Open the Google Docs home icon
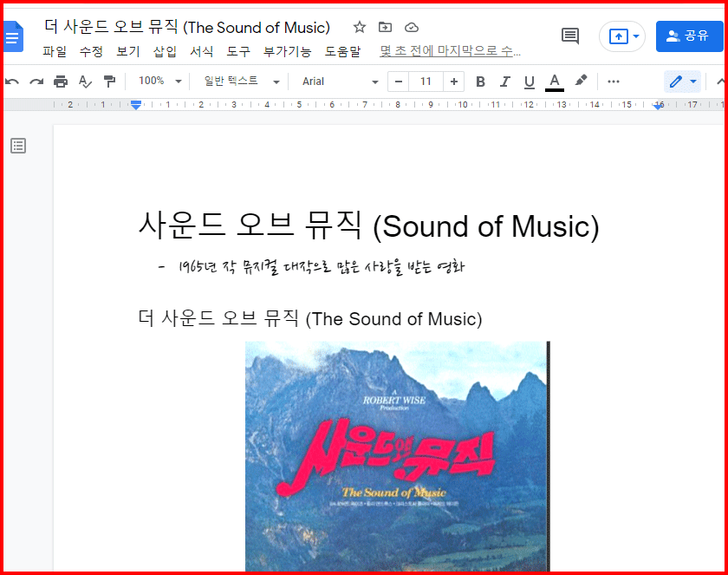728x575 pixels. pyautogui.click(x=13, y=36)
